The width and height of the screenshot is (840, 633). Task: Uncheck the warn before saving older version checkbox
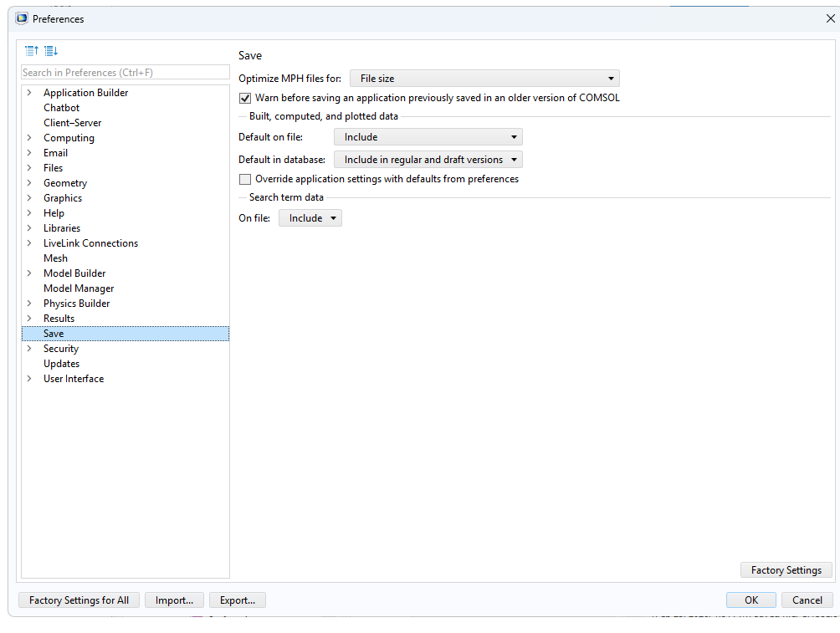(245, 98)
